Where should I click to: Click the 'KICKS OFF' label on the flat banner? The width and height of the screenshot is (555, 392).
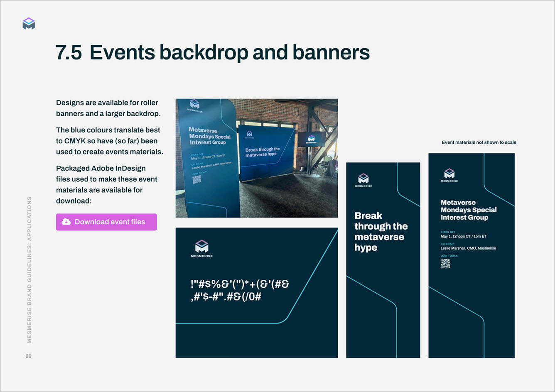[x=448, y=232]
